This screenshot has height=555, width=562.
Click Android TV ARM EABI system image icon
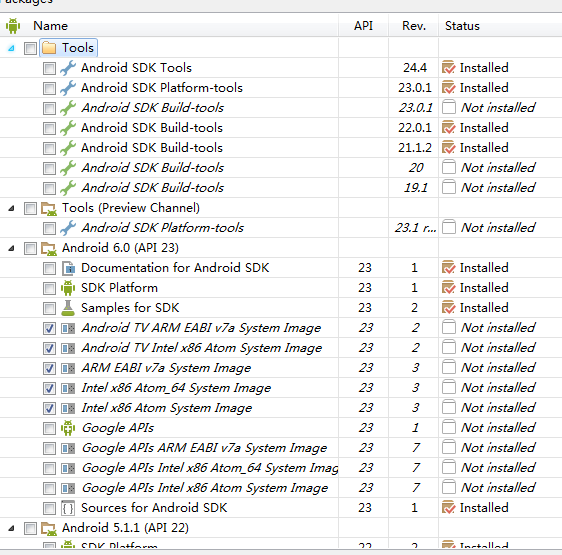[68, 328]
